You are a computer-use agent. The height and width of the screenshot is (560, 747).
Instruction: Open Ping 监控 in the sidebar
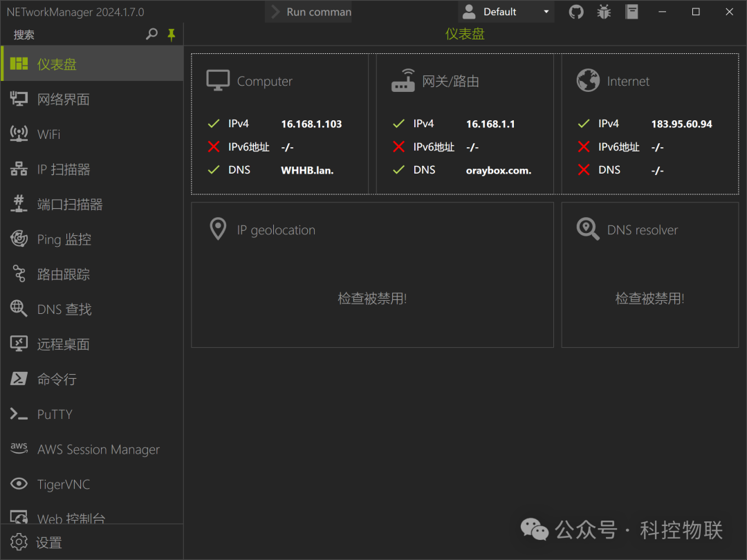click(x=92, y=239)
